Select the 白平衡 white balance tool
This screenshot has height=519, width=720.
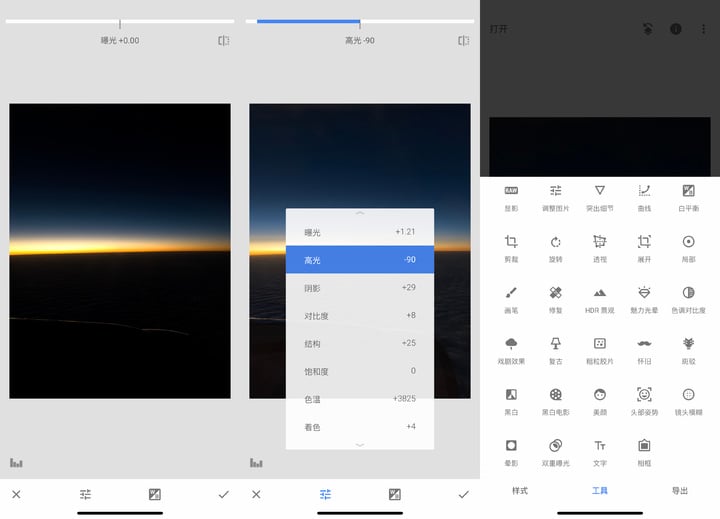coord(688,196)
